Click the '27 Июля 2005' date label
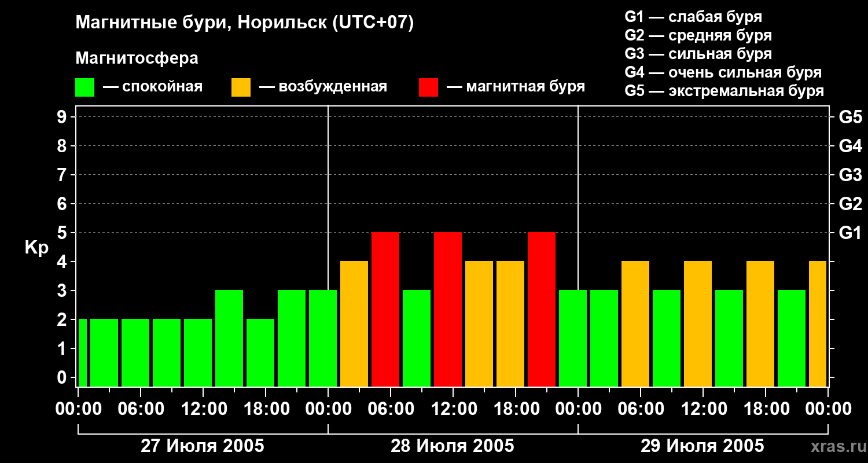The height and width of the screenshot is (463, 868). coord(203,446)
